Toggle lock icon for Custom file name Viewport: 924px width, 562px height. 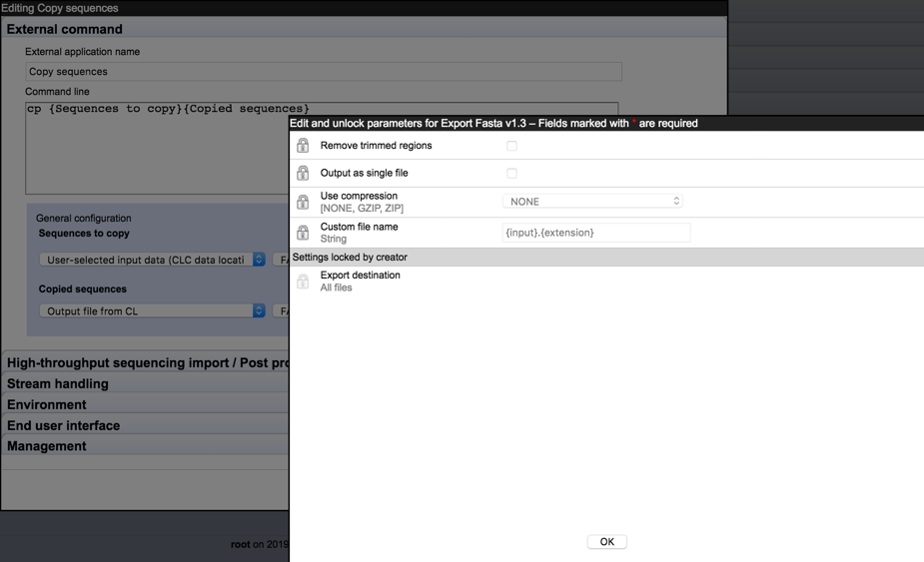[303, 233]
